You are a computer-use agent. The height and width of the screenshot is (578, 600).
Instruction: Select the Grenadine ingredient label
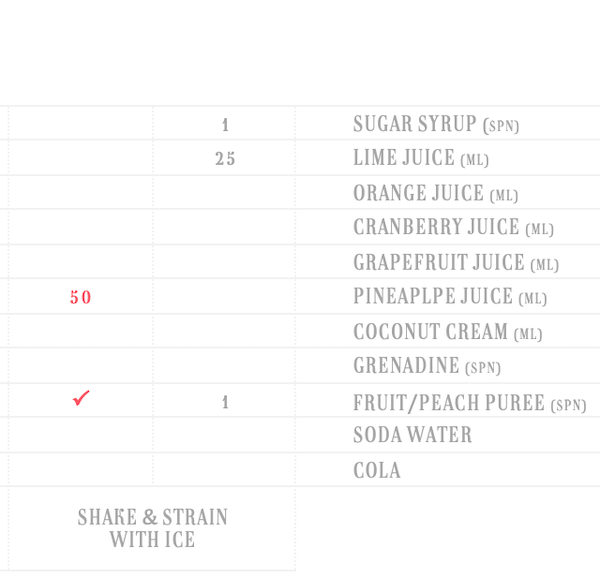pyautogui.click(x=426, y=366)
